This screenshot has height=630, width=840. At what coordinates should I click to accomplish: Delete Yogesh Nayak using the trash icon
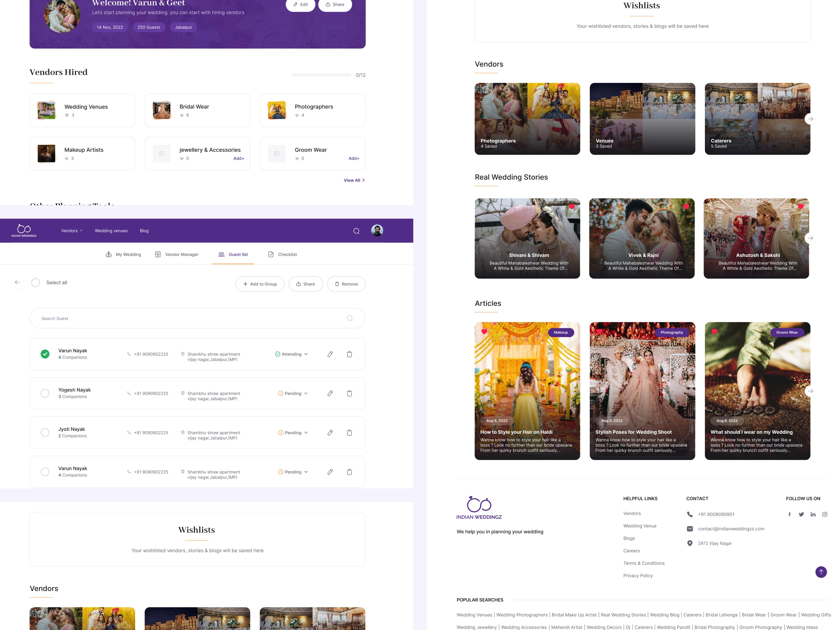(x=349, y=393)
